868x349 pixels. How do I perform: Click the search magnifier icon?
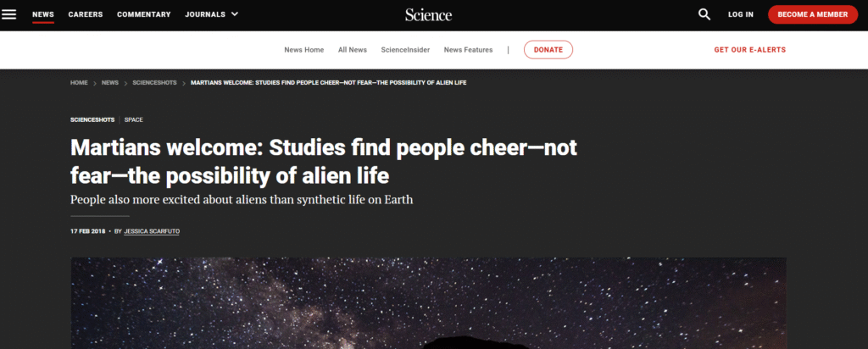tap(704, 14)
